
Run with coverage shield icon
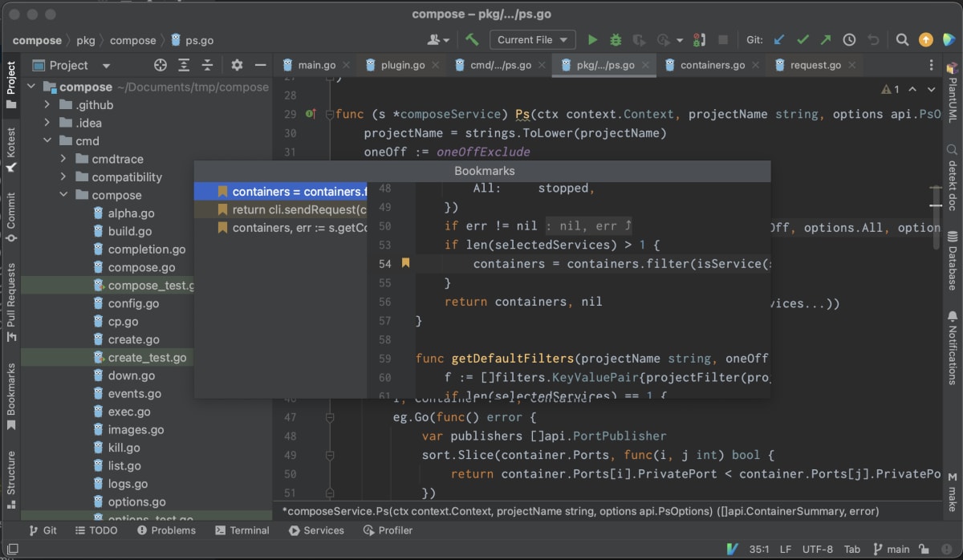(639, 39)
